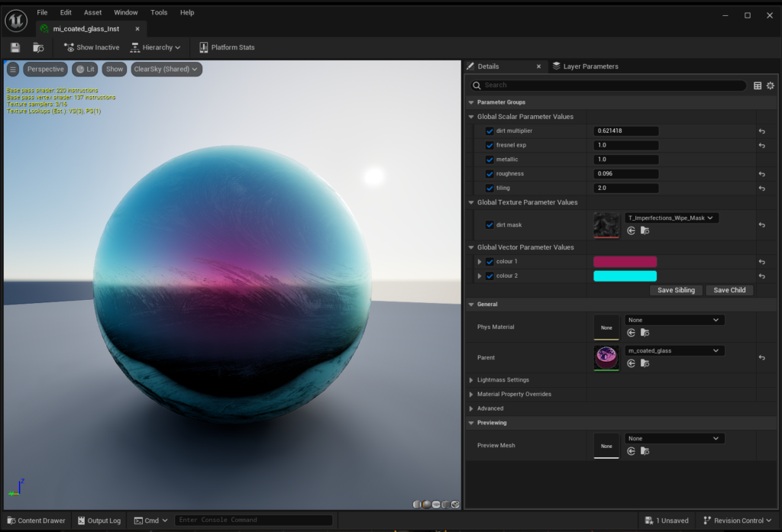Collapse the Global Scalar Parameter Values section
The width and height of the screenshot is (782, 532).
coord(471,116)
